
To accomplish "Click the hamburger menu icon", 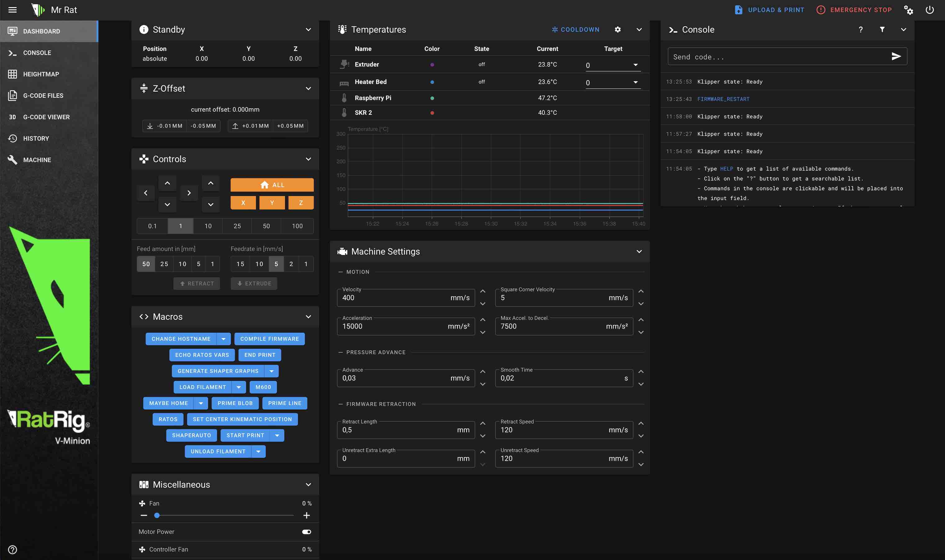I will point(12,10).
